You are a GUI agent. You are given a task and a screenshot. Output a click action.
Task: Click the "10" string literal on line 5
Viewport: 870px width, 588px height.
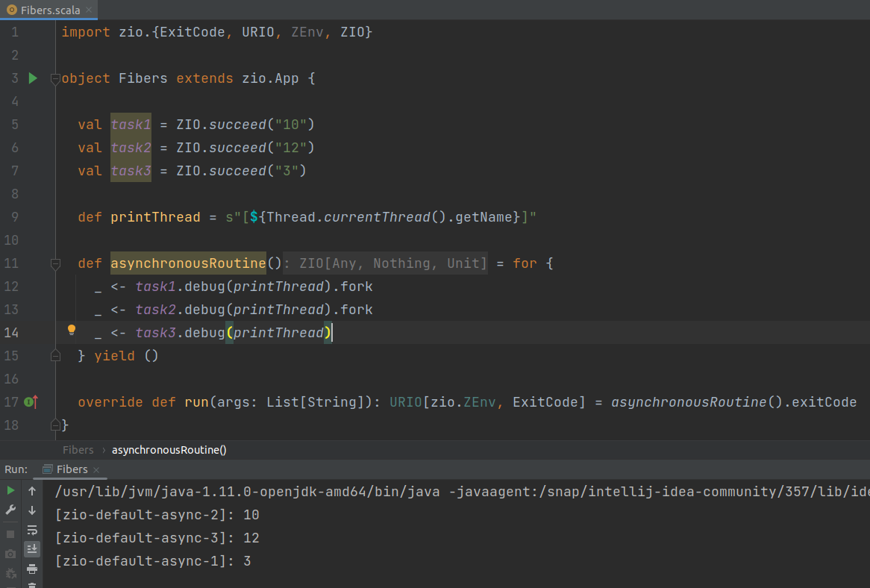click(291, 125)
